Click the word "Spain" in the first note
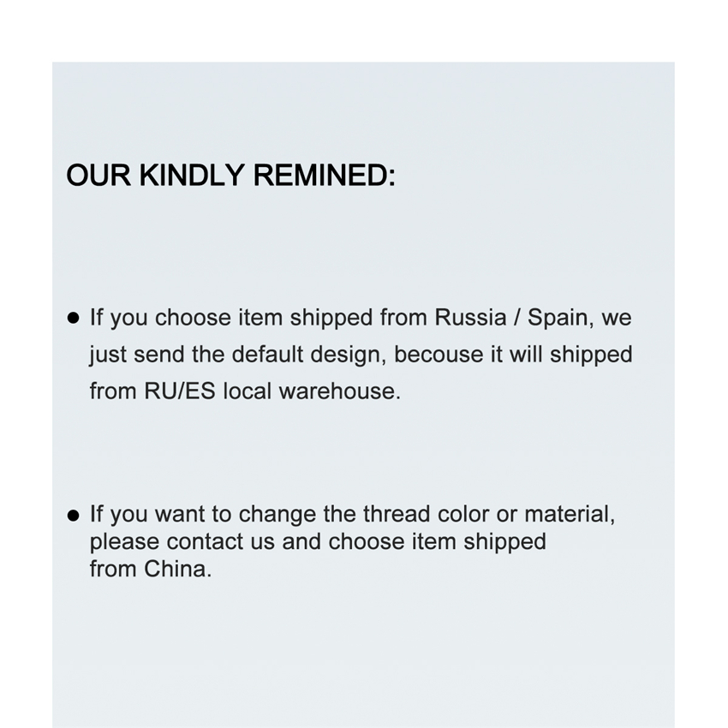 [558, 318]
